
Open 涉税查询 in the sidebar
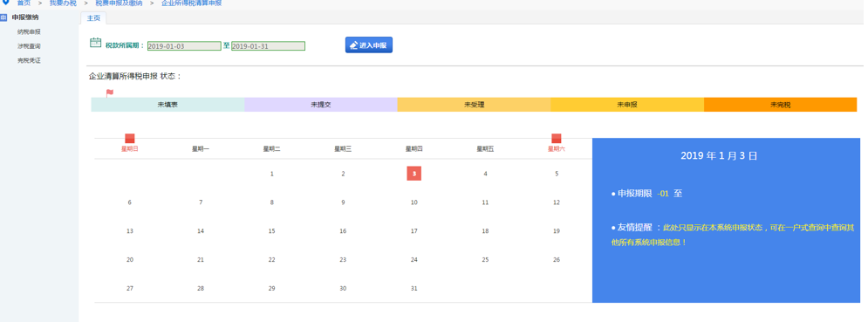pos(29,46)
